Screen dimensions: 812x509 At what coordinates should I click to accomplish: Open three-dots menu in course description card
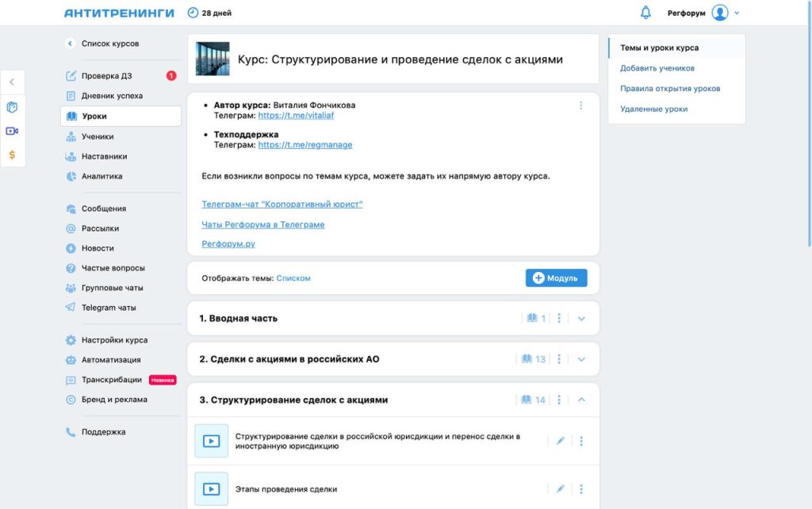(580, 105)
